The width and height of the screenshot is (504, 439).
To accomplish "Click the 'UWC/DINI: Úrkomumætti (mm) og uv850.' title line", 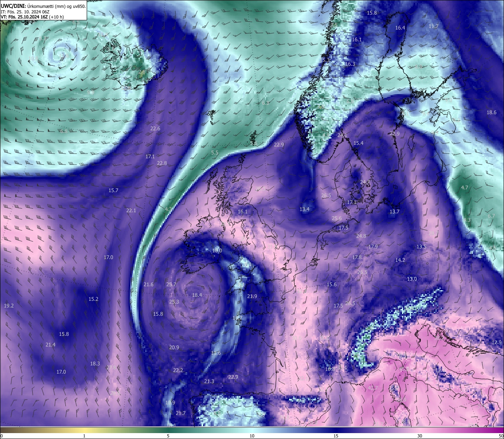I will (x=43, y=6).
